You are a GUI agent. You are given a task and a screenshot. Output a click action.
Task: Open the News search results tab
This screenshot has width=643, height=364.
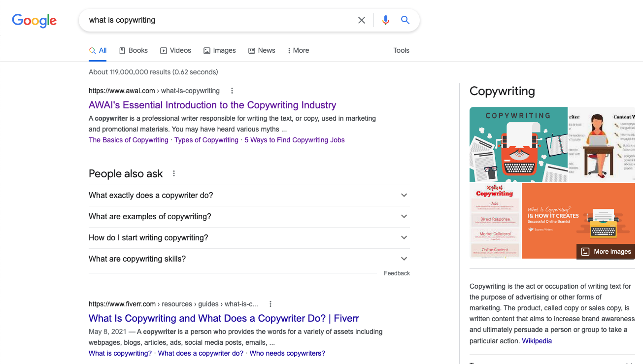click(x=262, y=50)
